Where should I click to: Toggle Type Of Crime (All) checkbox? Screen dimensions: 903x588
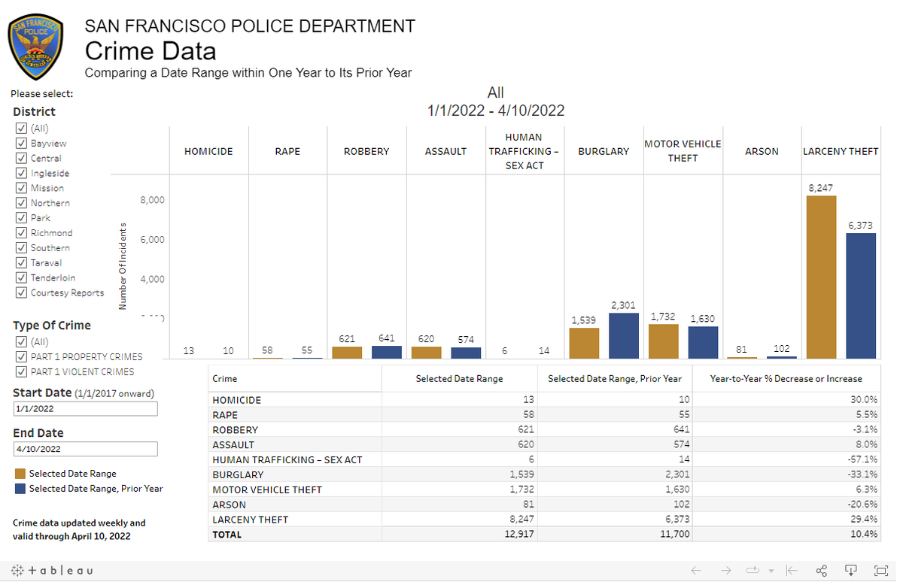(x=21, y=342)
